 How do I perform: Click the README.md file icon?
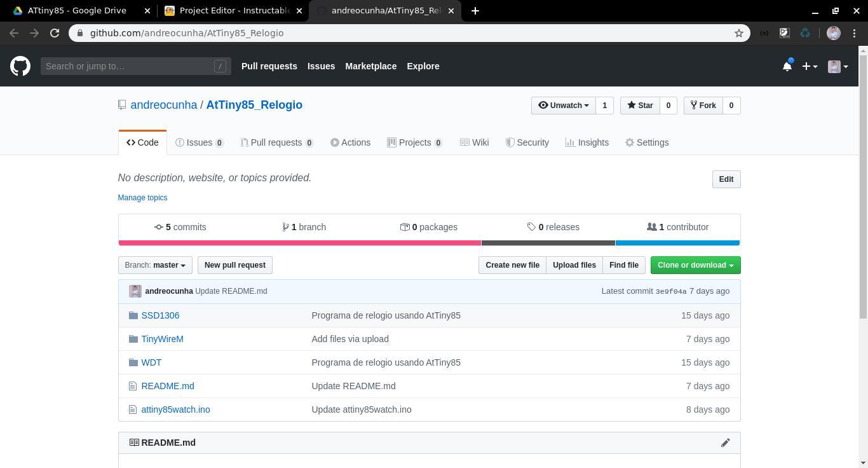coord(132,386)
